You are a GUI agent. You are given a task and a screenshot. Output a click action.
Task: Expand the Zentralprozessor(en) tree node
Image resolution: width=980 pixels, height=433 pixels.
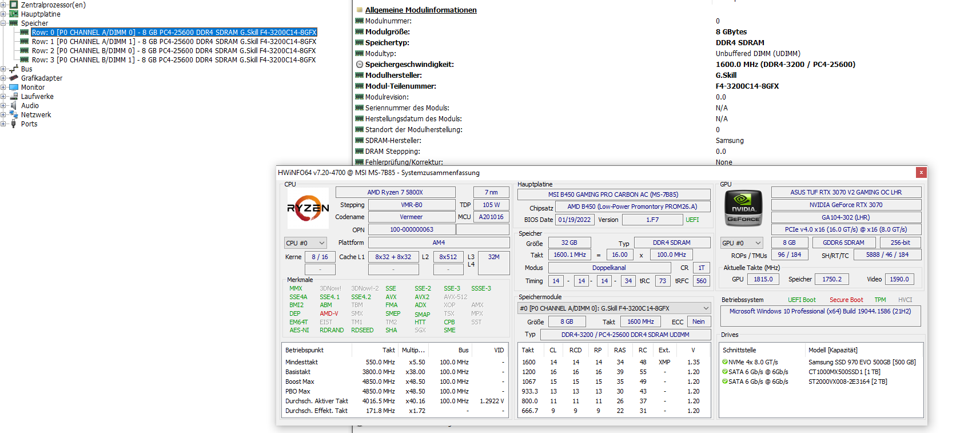click(3, 5)
